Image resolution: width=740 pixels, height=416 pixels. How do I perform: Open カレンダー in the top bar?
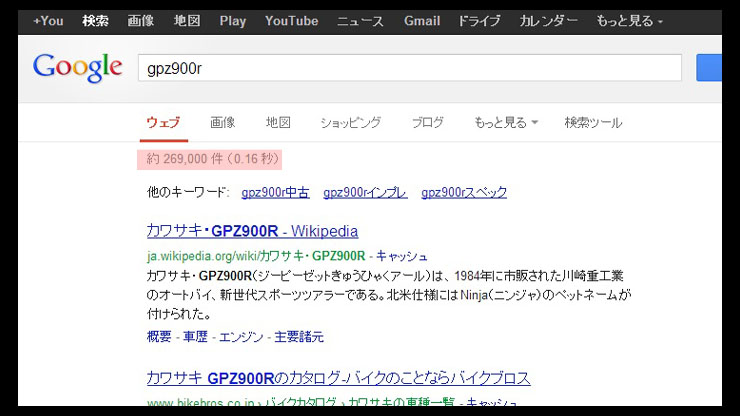[548, 21]
